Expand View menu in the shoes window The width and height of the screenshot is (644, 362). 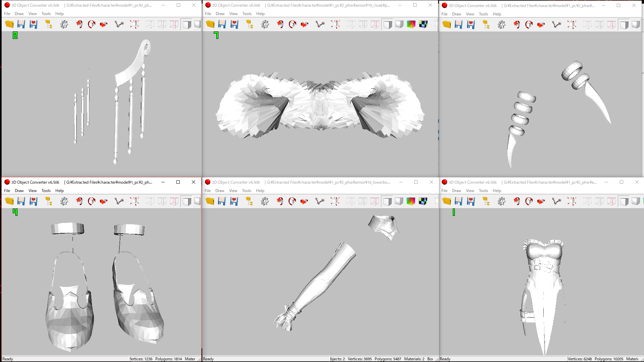pyautogui.click(x=33, y=191)
